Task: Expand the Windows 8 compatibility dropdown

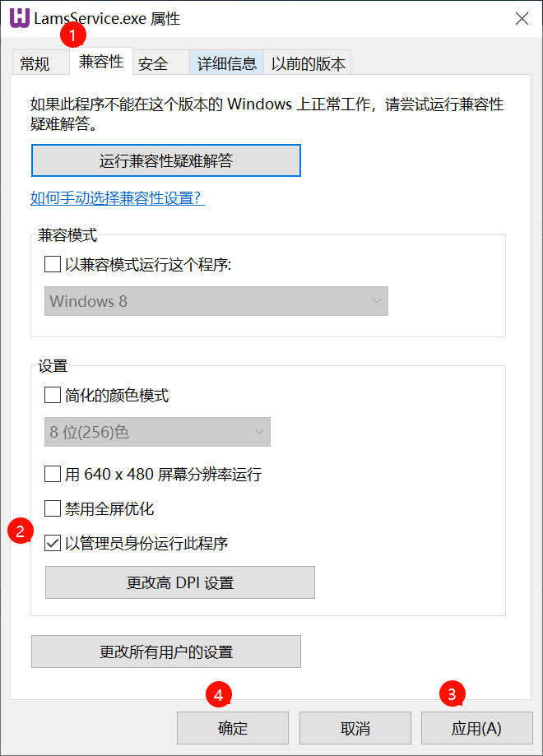Action: [216, 301]
